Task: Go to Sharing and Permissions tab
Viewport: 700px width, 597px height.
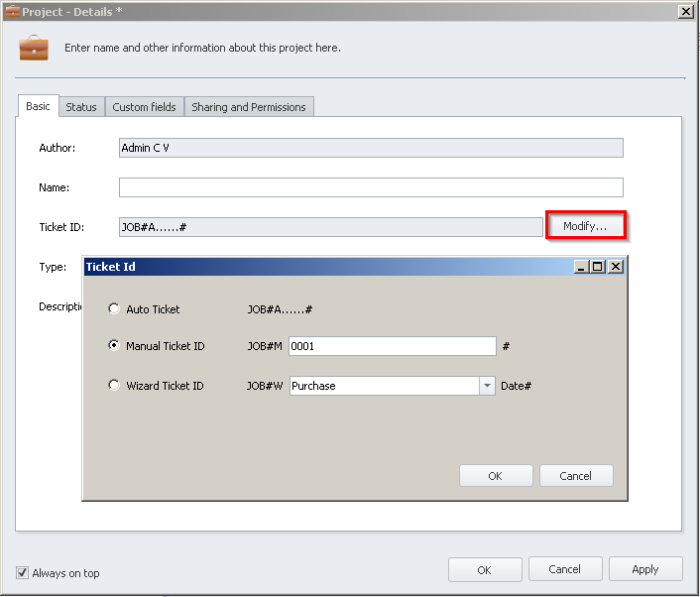Action: (x=249, y=107)
